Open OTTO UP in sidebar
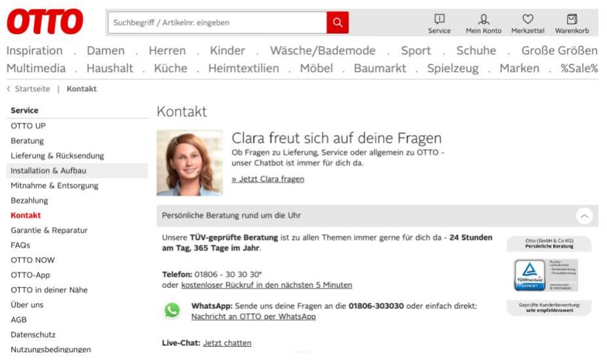Screen dimensions: 607x364 coord(28,126)
